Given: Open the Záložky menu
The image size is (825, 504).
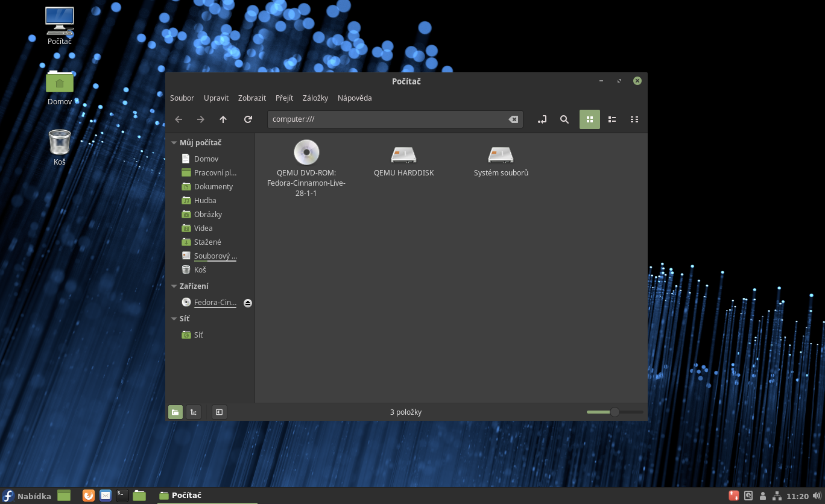Looking at the screenshot, I should coord(315,98).
